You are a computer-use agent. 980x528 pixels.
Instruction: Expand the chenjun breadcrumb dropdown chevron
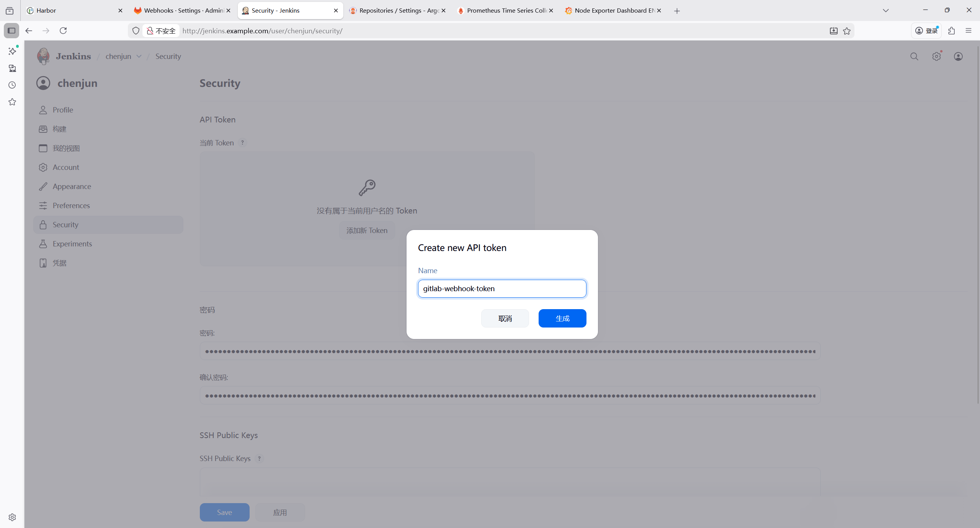click(139, 57)
